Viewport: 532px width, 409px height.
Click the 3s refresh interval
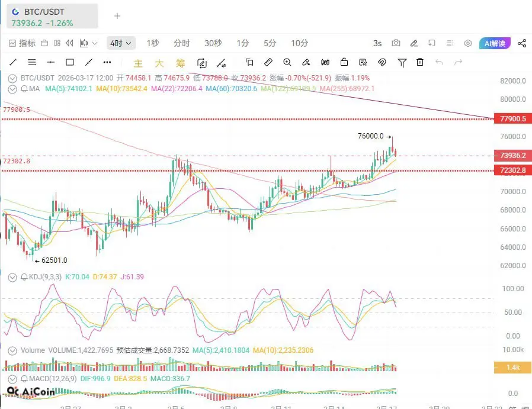tap(377, 43)
